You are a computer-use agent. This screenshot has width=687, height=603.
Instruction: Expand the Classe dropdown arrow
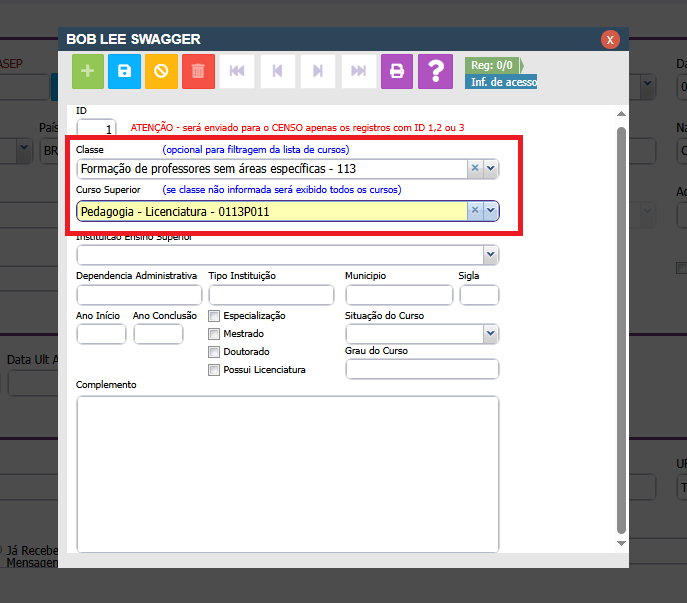pyautogui.click(x=491, y=169)
